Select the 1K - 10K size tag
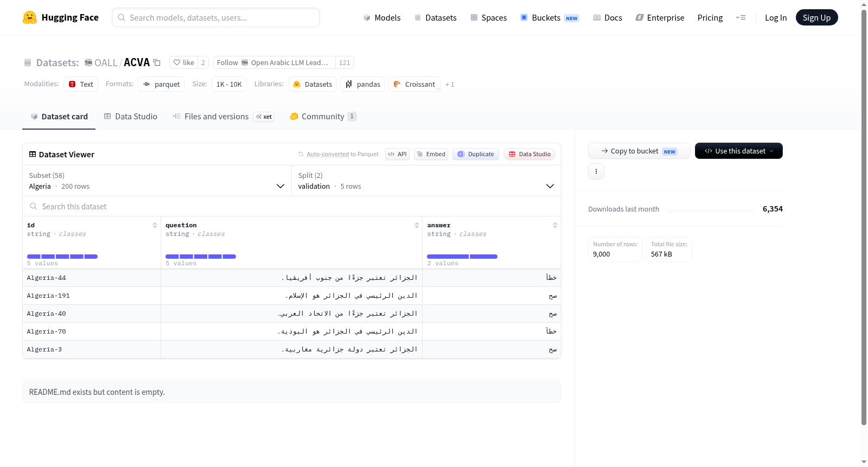868x467 pixels. click(229, 84)
